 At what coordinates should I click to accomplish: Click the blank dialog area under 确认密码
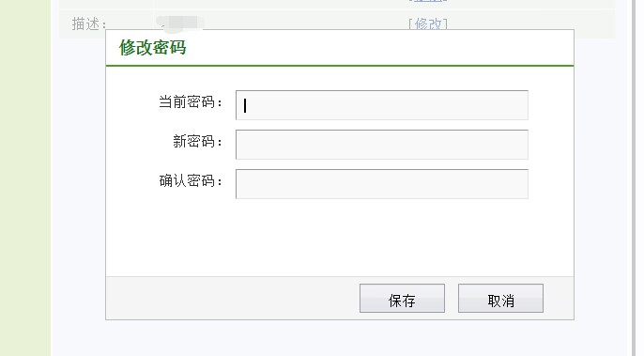[x=340, y=238]
